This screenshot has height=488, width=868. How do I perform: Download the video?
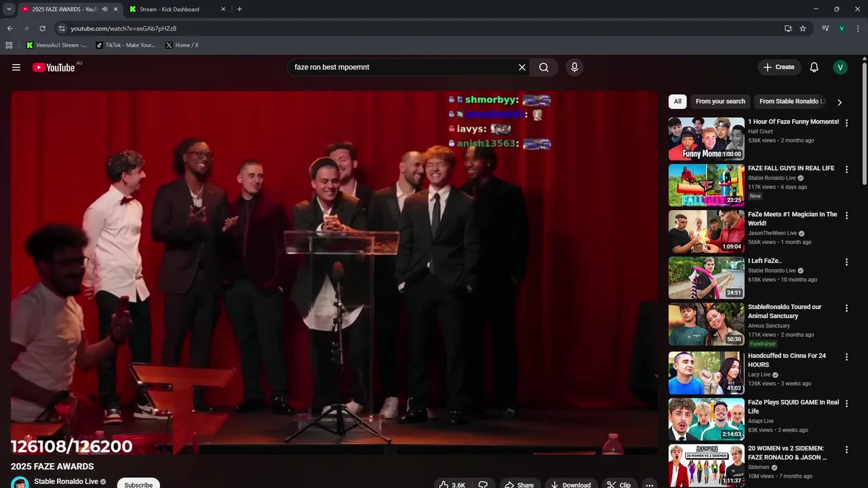[570, 485]
